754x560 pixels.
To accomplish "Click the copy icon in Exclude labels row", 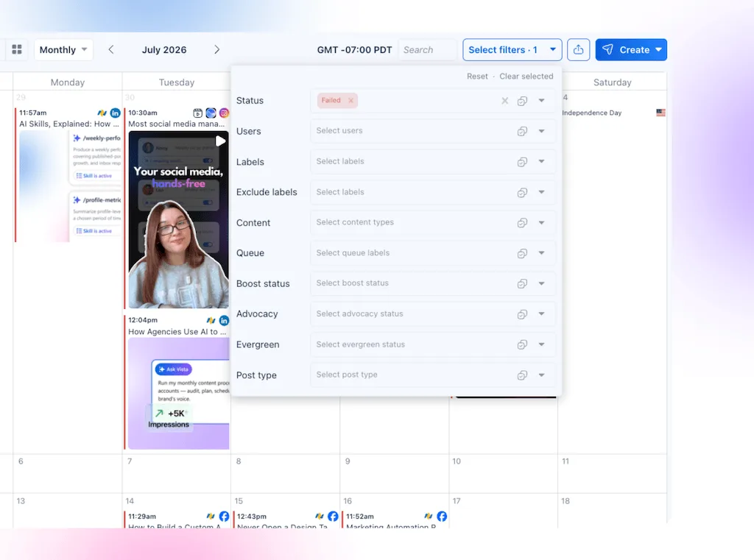I will [x=522, y=192].
